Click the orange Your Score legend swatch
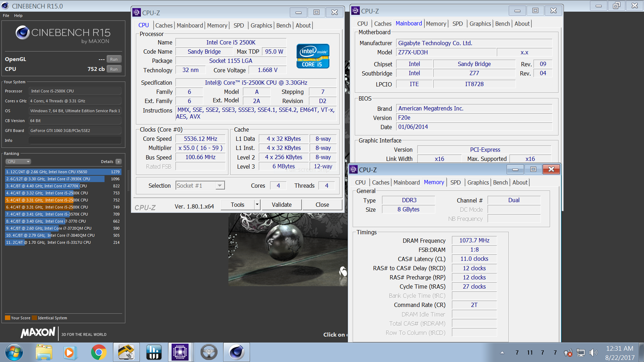Viewport: 644px width, 362px height. [7, 318]
